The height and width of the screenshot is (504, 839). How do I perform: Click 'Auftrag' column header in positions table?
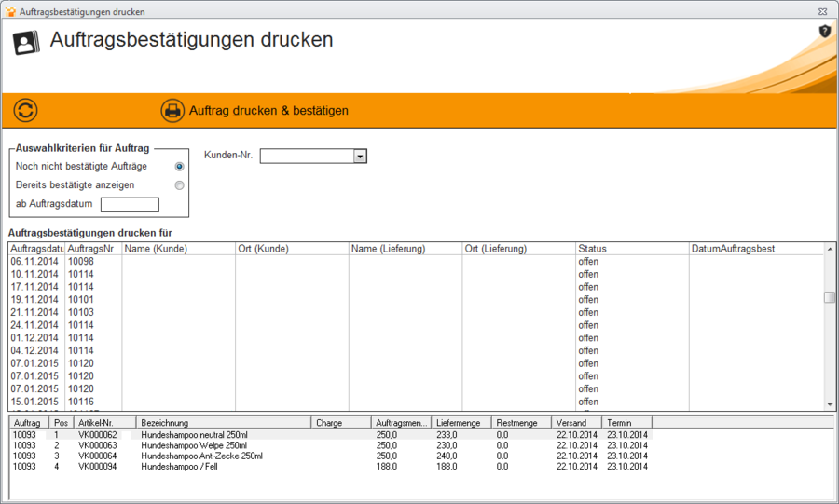pyautogui.click(x=30, y=423)
